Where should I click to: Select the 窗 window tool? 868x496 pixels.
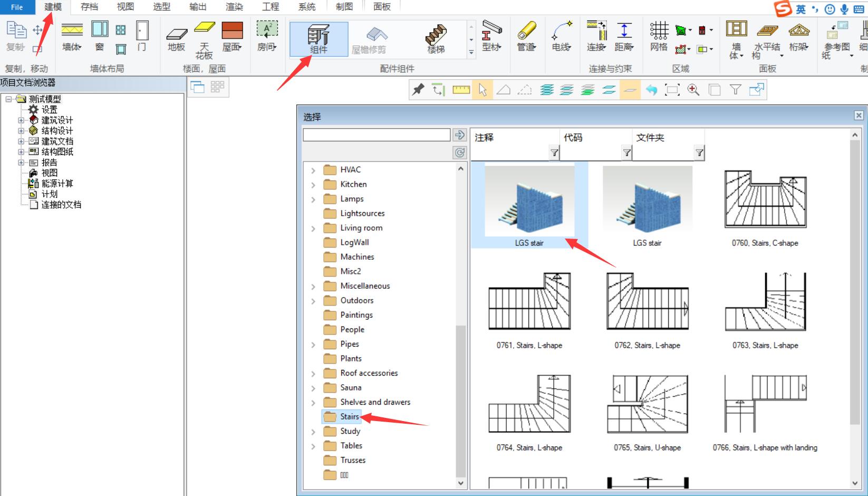click(100, 36)
